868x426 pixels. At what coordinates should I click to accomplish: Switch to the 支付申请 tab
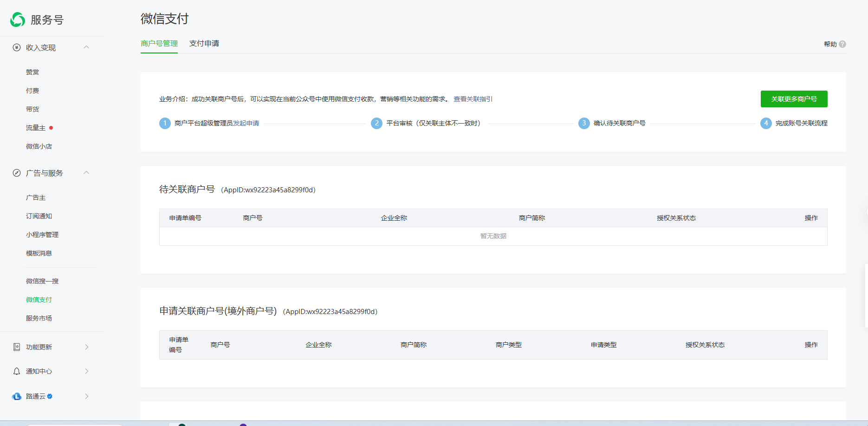[204, 43]
